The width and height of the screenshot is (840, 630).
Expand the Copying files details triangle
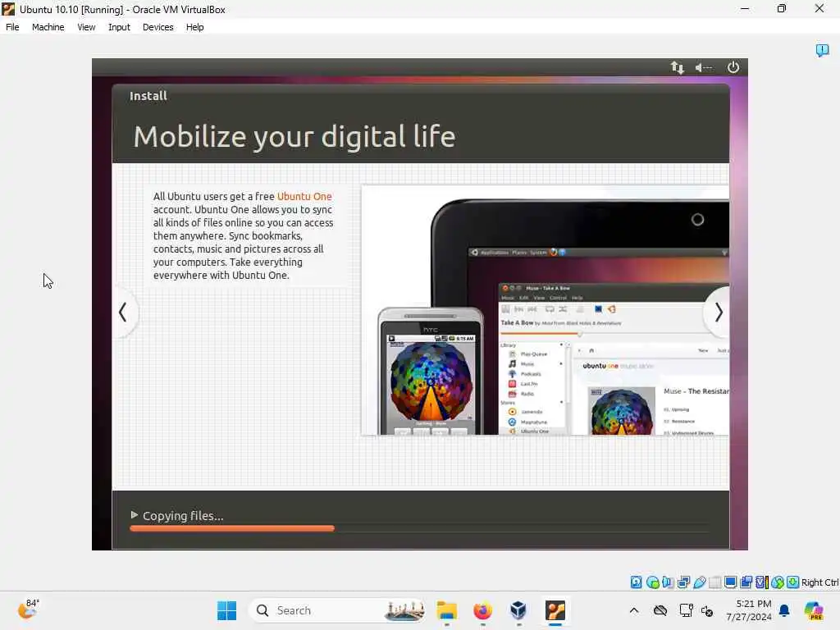pyautogui.click(x=134, y=515)
